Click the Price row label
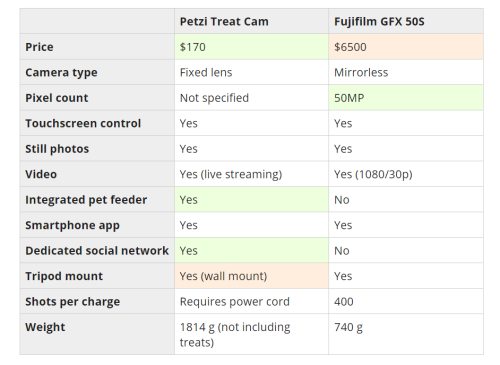Viewport: 500px width, 365px height. click(97, 47)
